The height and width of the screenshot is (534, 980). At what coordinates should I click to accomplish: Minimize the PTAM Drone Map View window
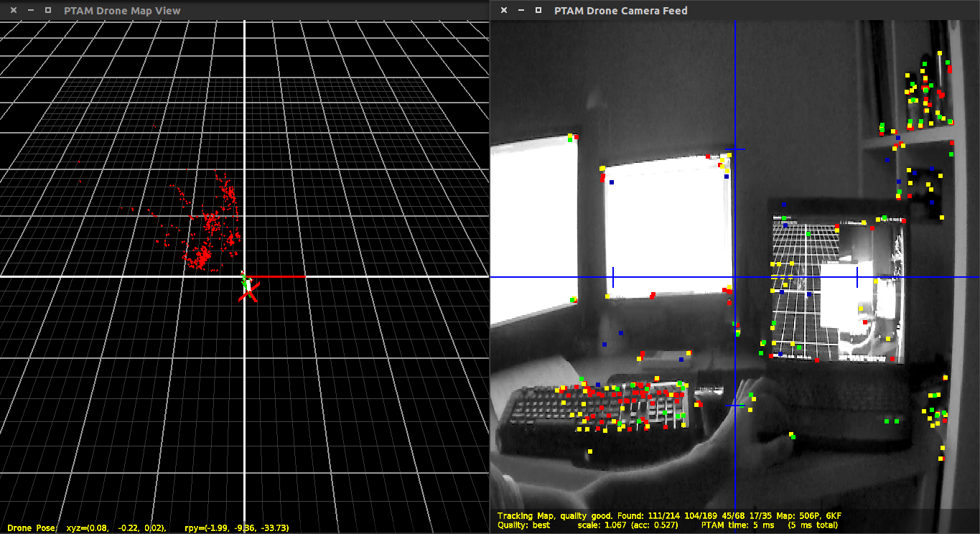[x=31, y=11]
